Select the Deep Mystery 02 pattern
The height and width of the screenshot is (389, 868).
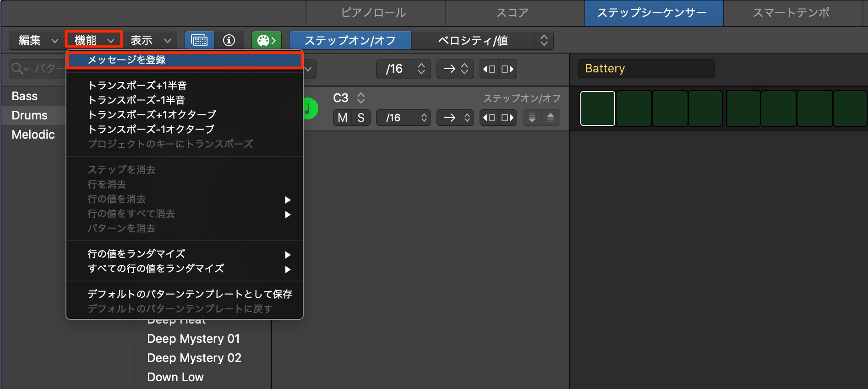[194, 358]
